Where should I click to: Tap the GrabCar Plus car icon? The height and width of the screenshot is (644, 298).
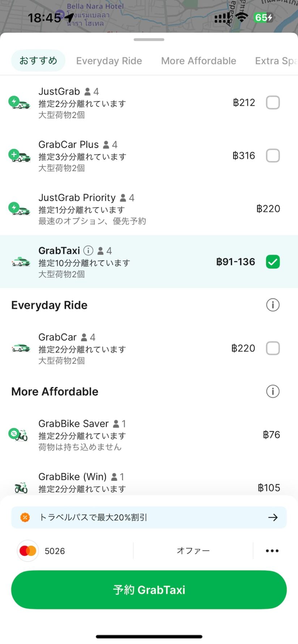[x=20, y=156]
